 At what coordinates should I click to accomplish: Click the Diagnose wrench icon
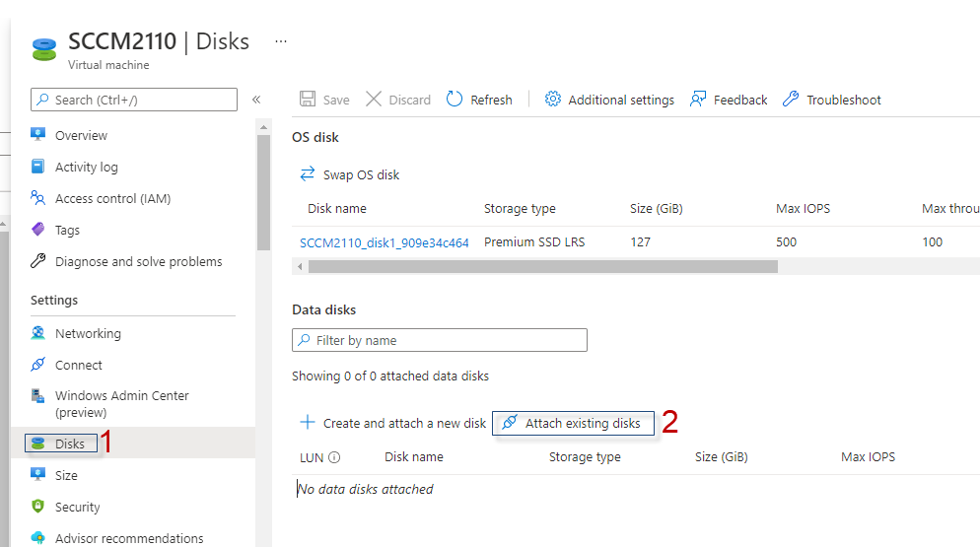coord(38,261)
